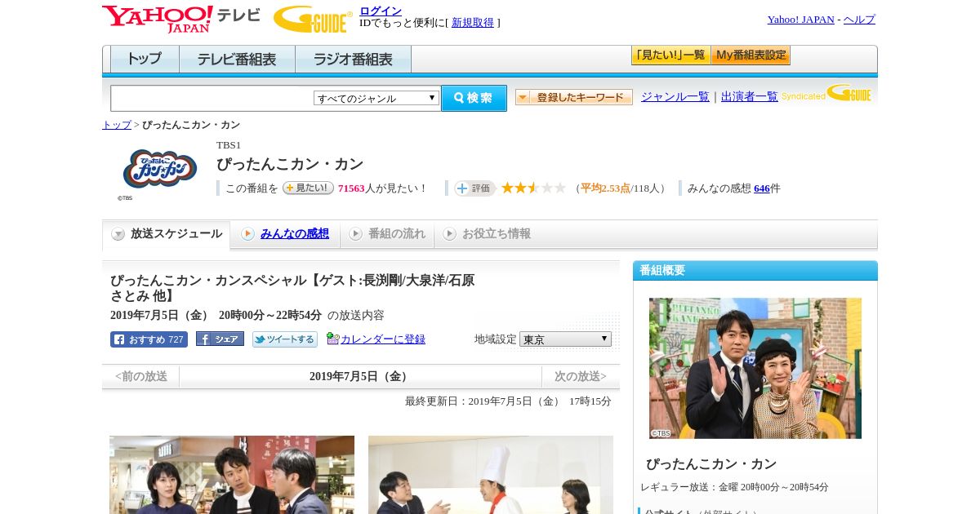Click the レギュラー放送 schedule text
Image resolution: width=980 pixels, height=514 pixels.
pos(735,487)
